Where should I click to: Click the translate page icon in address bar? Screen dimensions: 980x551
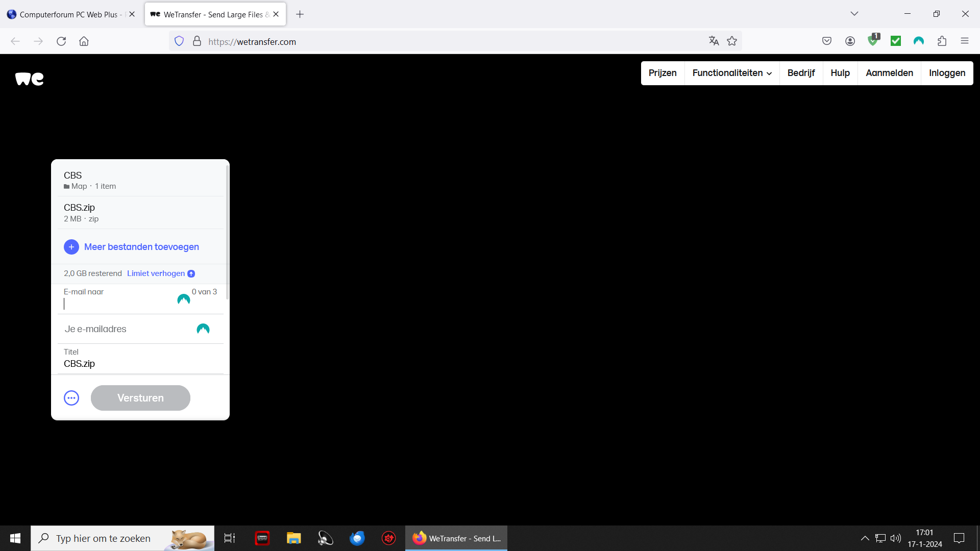pos(714,41)
